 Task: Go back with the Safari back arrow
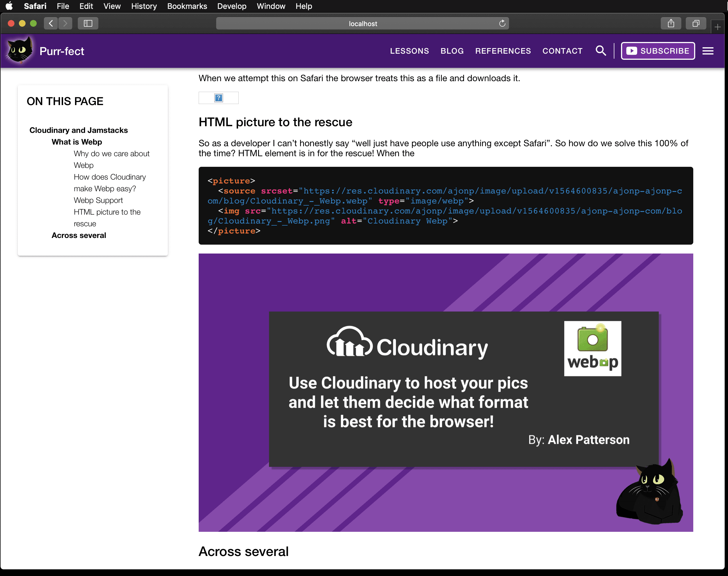pos(51,23)
